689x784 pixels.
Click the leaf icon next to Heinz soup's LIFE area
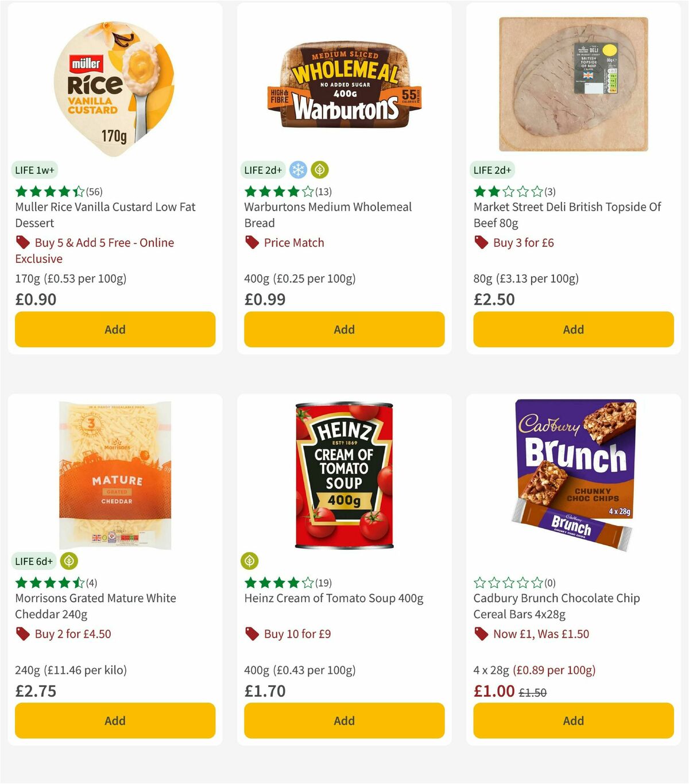point(250,561)
